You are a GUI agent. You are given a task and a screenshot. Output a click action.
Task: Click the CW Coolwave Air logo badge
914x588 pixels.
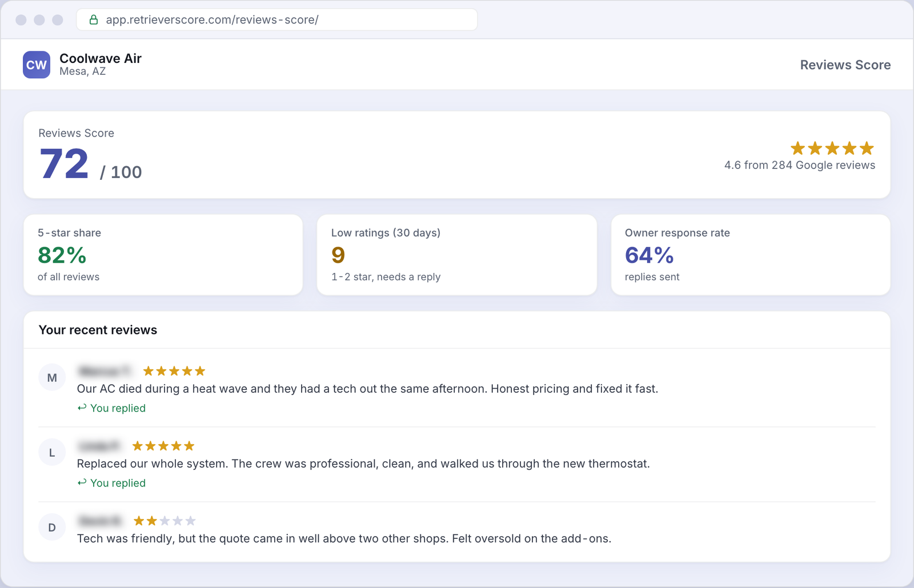click(37, 65)
